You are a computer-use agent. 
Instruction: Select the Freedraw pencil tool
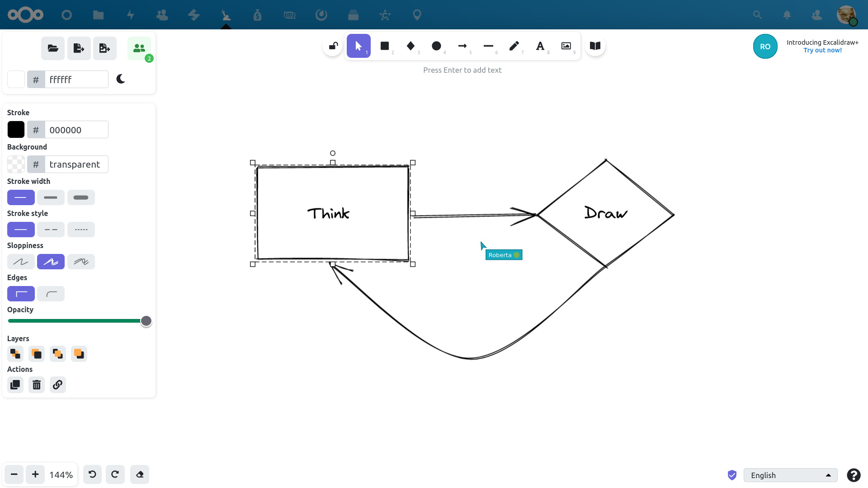pyautogui.click(x=514, y=46)
